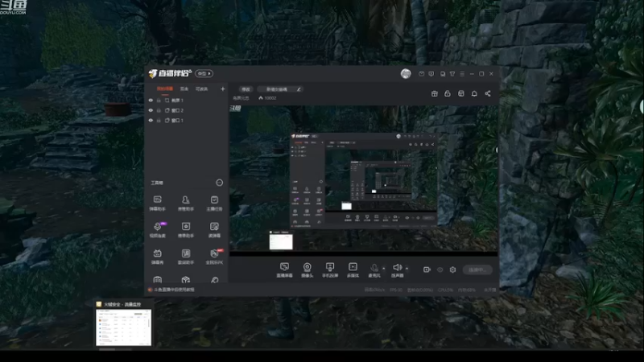The height and width of the screenshot is (362, 644).
Task: Click the room heat number with flame icon
Action: (x=267, y=98)
